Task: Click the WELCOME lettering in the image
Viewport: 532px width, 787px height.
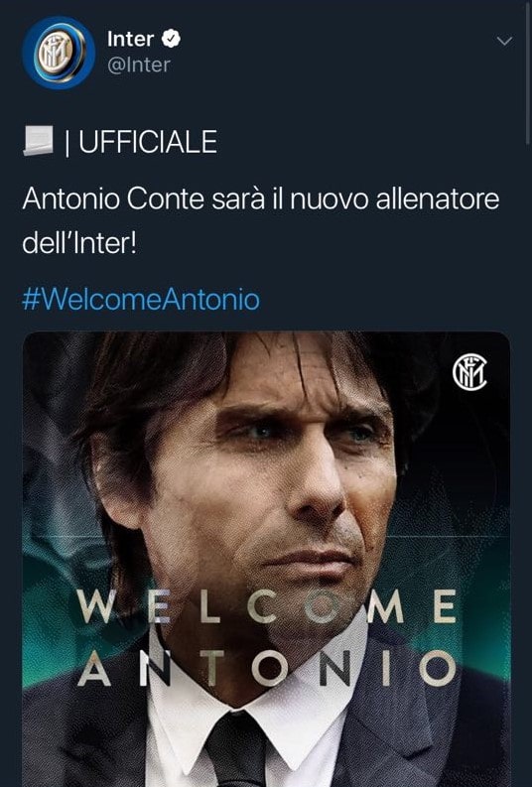Action: (x=267, y=606)
